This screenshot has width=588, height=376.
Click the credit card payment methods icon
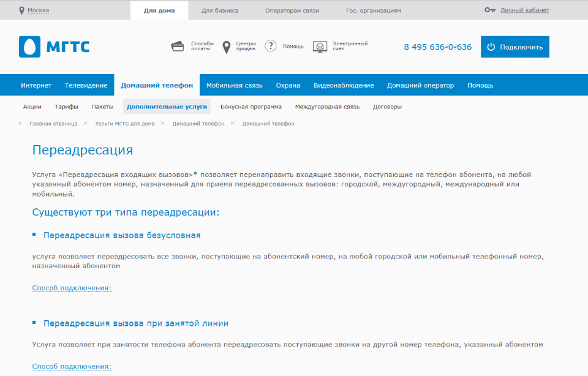[x=178, y=47]
